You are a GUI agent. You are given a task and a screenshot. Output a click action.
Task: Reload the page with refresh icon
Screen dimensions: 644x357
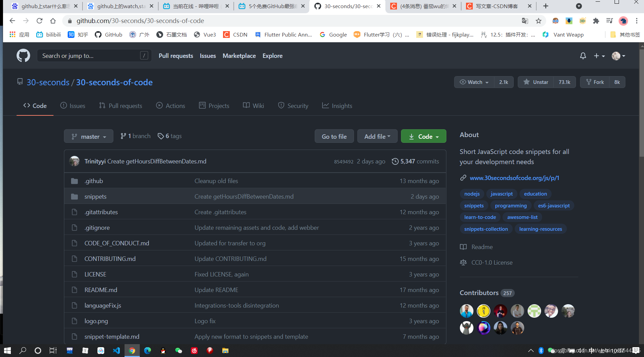[40, 21]
